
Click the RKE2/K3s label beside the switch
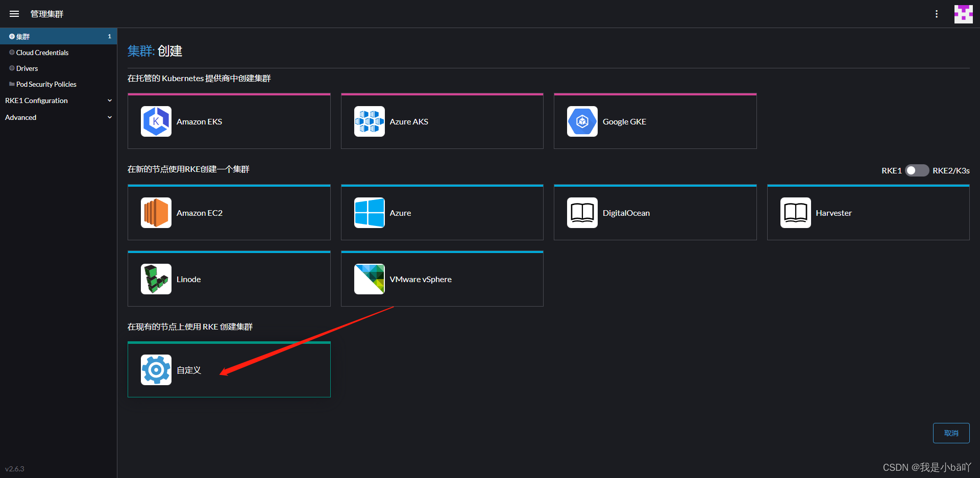pos(951,170)
